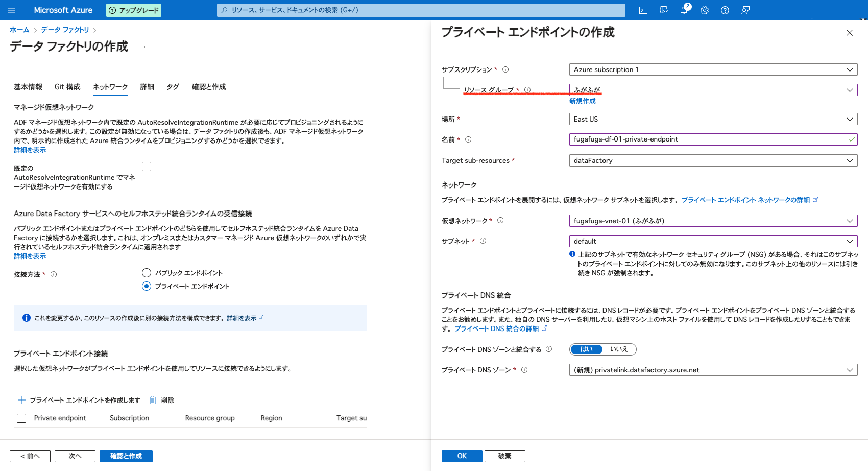Click info icon next to サブスクリプション

505,69
